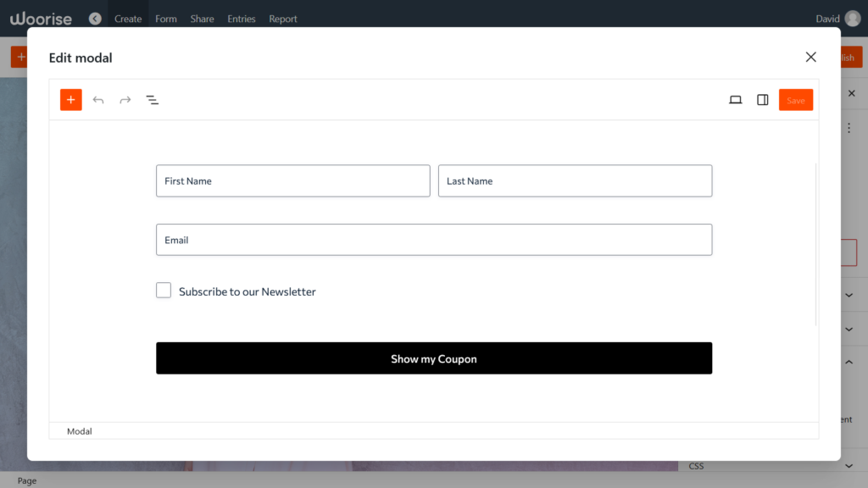Enable Subscribe to our Newsletter

(x=163, y=290)
